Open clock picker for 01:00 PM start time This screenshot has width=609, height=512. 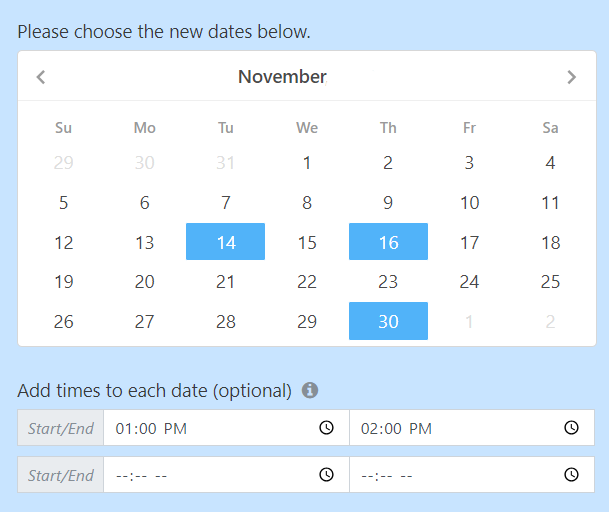[326, 428]
